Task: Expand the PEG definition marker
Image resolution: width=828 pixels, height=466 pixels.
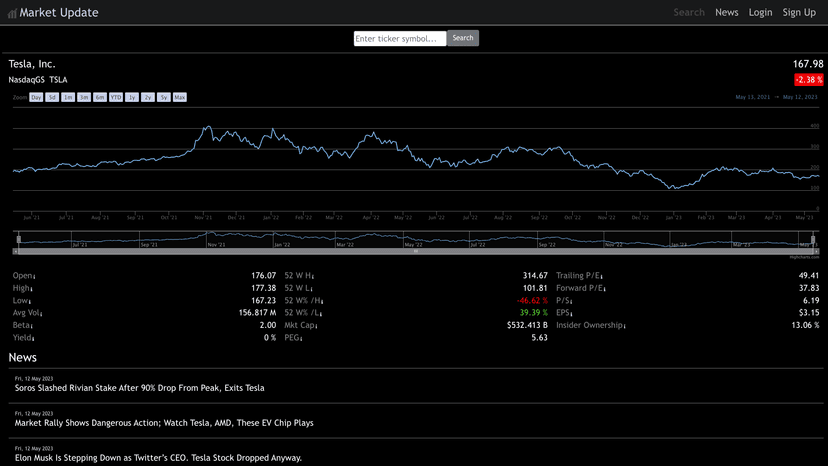Action: click(x=302, y=339)
